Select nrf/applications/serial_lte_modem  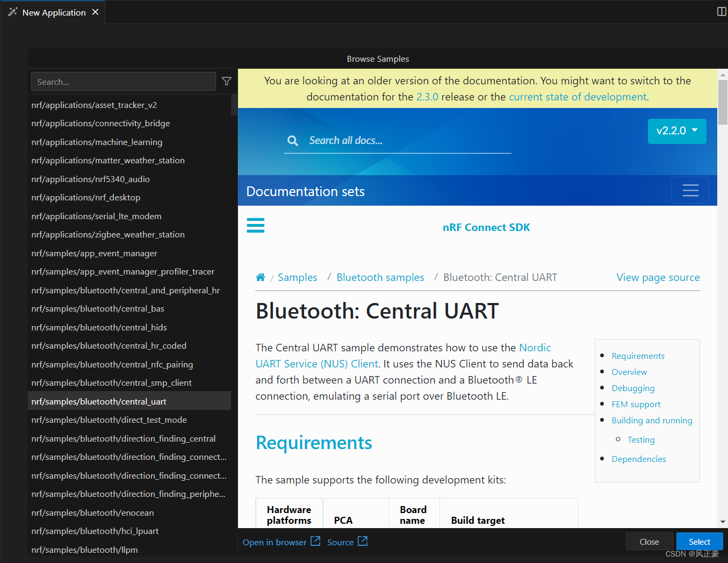(x=129, y=216)
